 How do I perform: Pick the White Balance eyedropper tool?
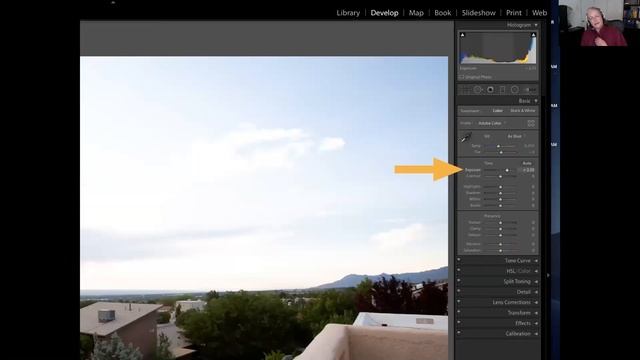tap(466, 138)
